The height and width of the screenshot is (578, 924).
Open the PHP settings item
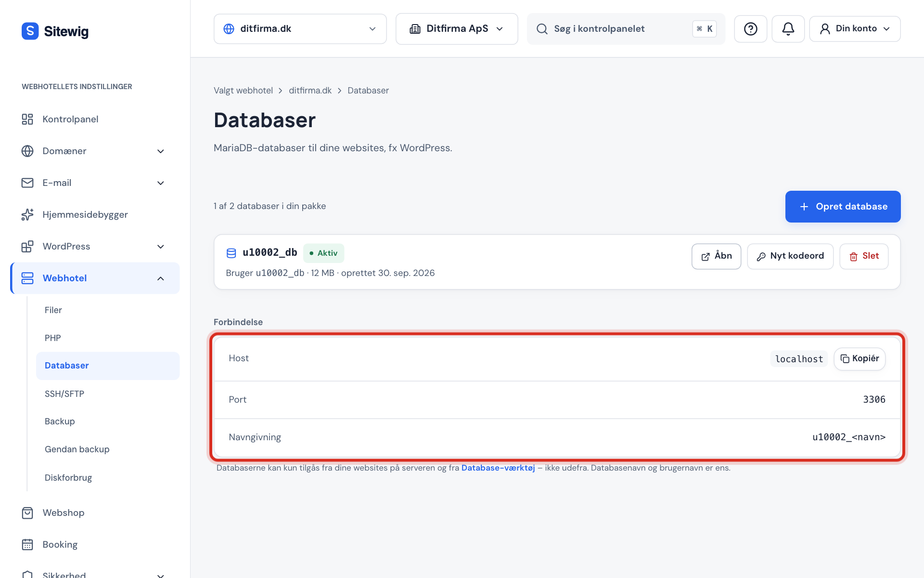53,338
